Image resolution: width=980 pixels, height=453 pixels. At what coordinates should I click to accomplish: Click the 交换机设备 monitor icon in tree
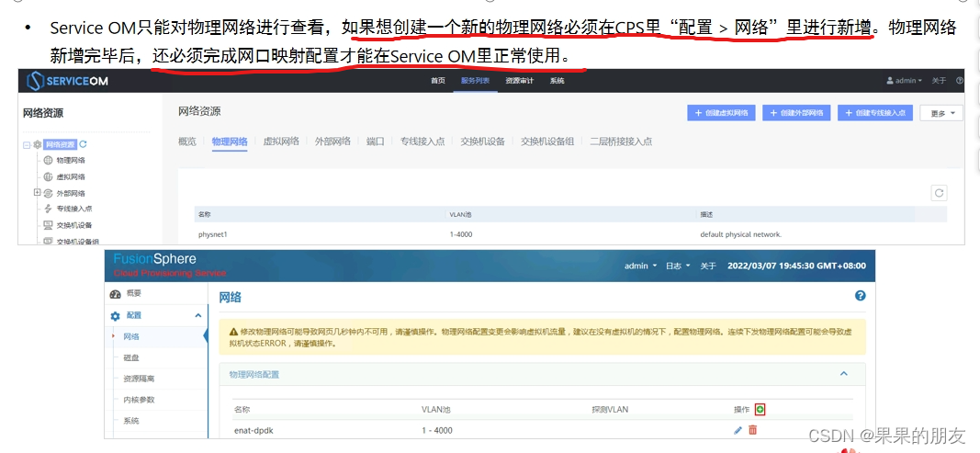click(x=48, y=225)
